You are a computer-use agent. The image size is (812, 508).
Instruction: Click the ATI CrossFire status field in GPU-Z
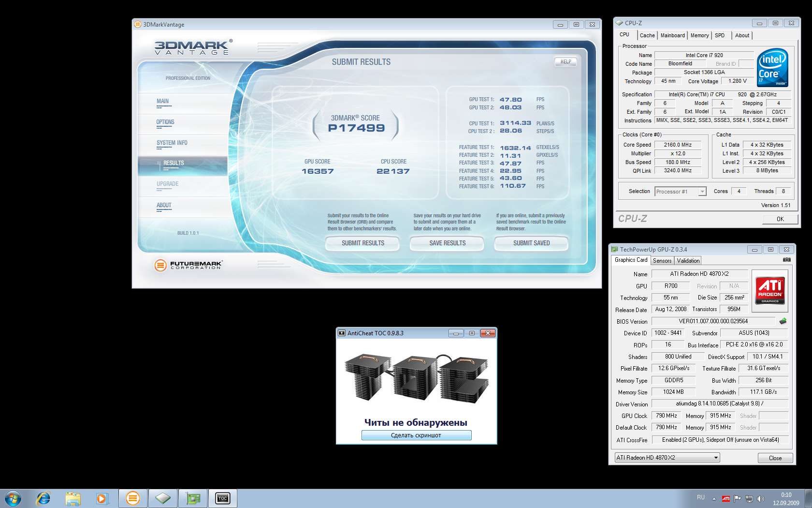(720, 440)
